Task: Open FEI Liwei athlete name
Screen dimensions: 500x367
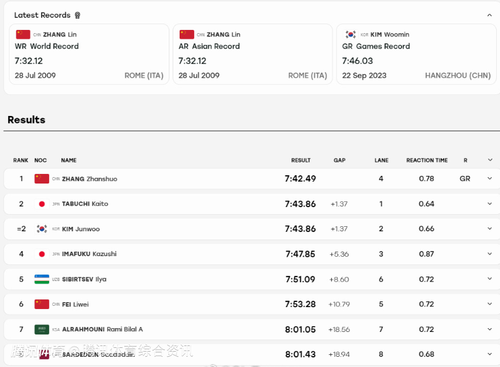Action: pyautogui.click(x=75, y=304)
